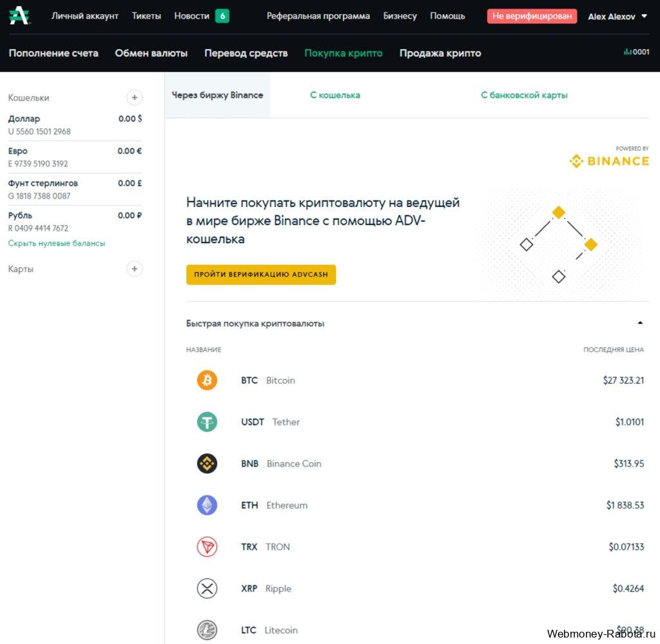Click the Кошельки section header
Image resolution: width=660 pixels, height=644 pixels.
click(28, 97)
